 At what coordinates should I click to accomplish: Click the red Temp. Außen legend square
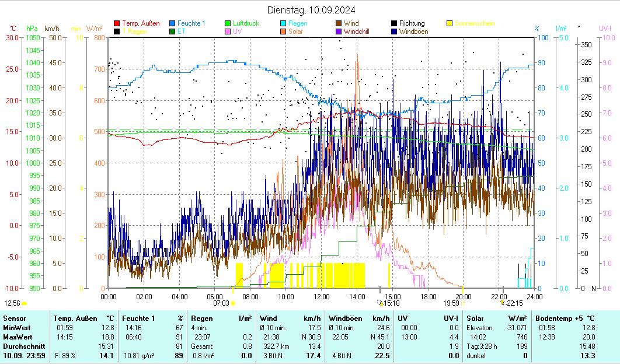[117, 23]
